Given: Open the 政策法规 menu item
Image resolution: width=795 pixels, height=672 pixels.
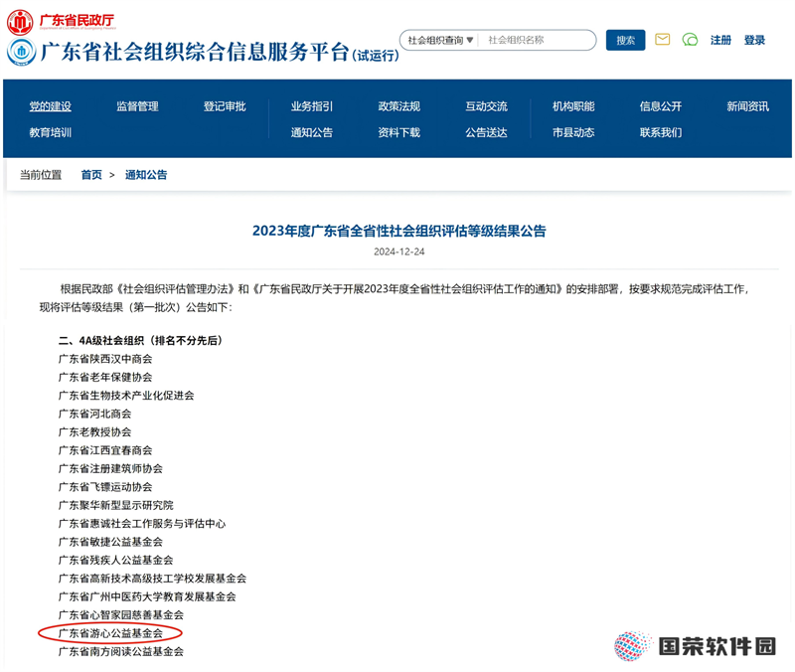Looking at the screenshot, I should point(399,106).
